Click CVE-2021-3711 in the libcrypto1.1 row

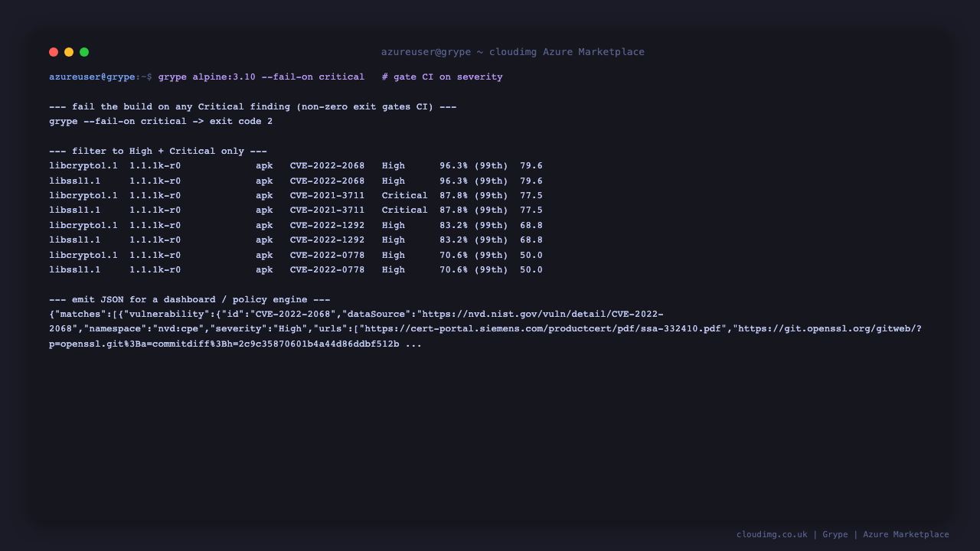coord(327,196)
